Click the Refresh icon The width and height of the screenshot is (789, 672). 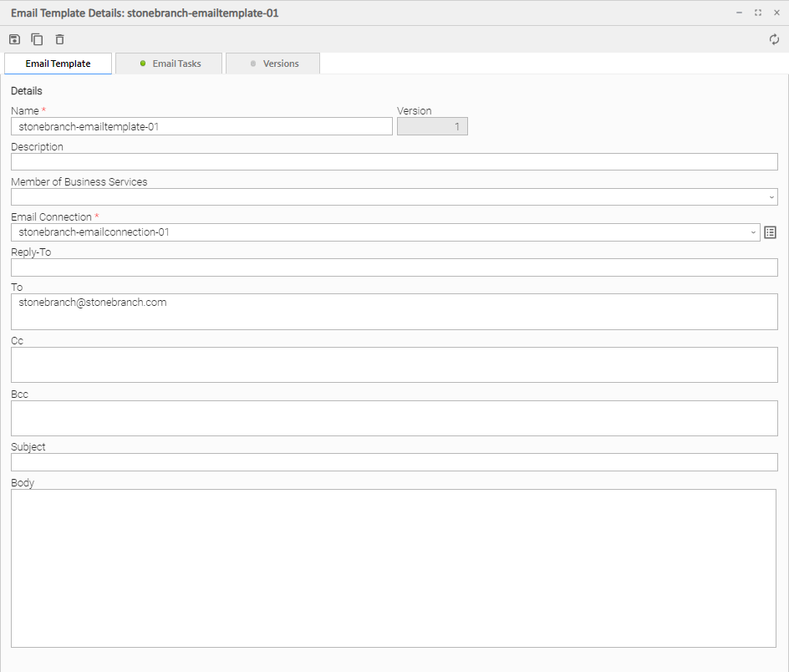(x=774, y=39)
